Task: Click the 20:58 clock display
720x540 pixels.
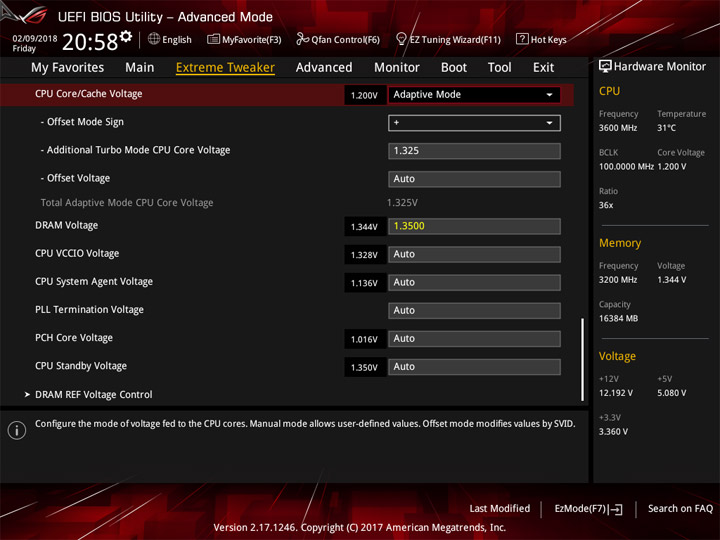Action: (90, 42)
